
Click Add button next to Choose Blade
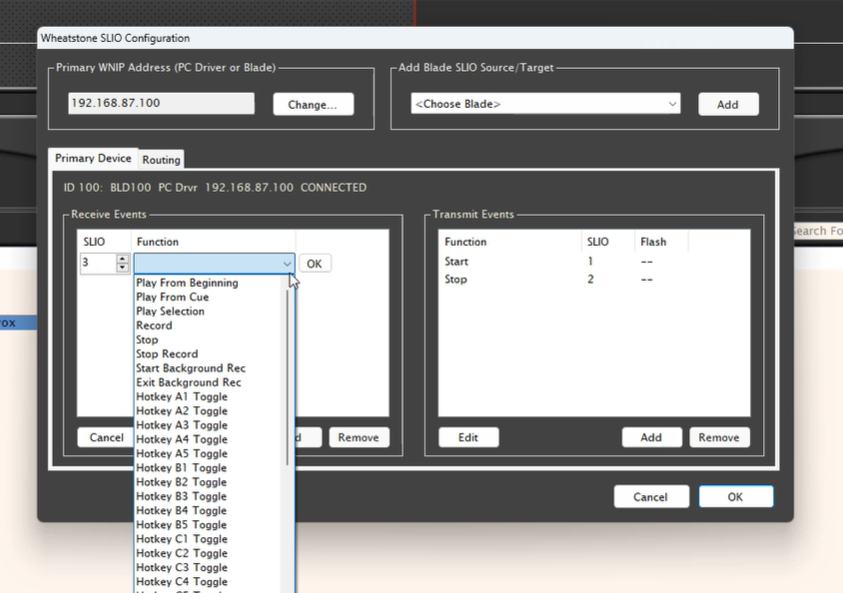(x=728, y=104)
